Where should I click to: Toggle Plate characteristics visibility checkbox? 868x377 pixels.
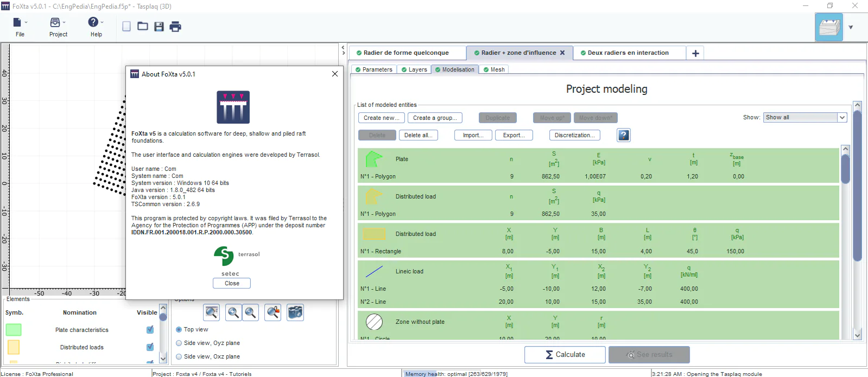[150, 330]
